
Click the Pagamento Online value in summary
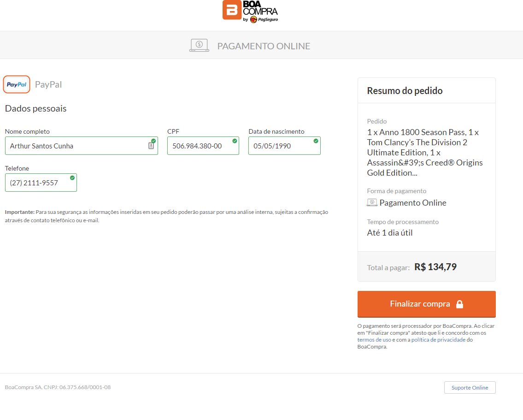pos(412,203)
